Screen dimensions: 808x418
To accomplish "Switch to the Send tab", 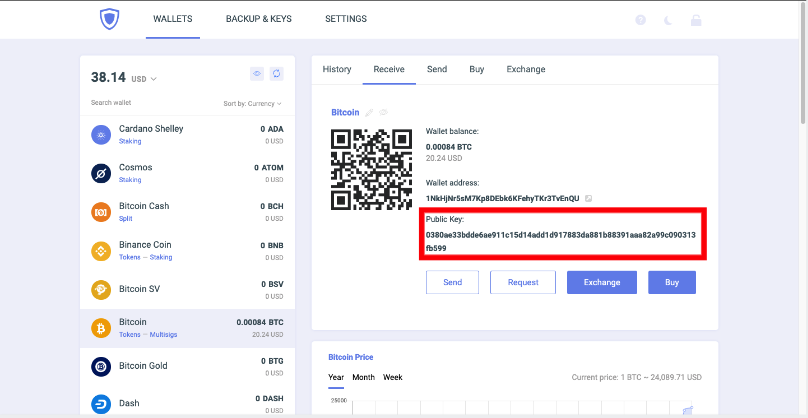I will point(437,70).
